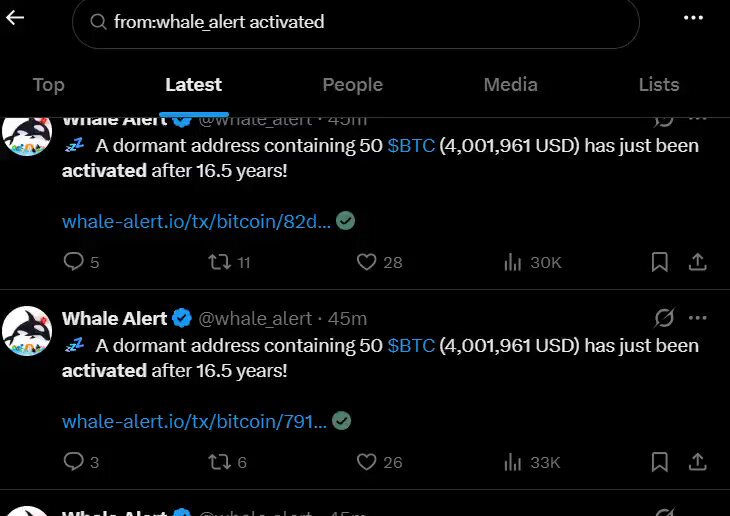Switch to the Top tab

[x=48, y=85]
